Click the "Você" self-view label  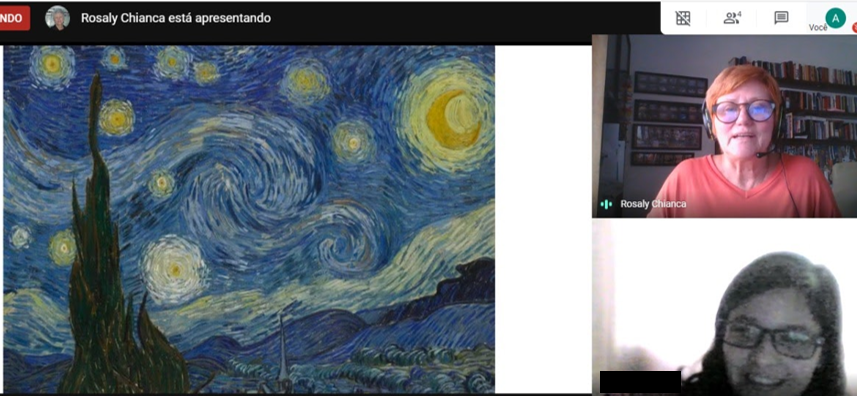pyautogui.click(x=818, y=28)
